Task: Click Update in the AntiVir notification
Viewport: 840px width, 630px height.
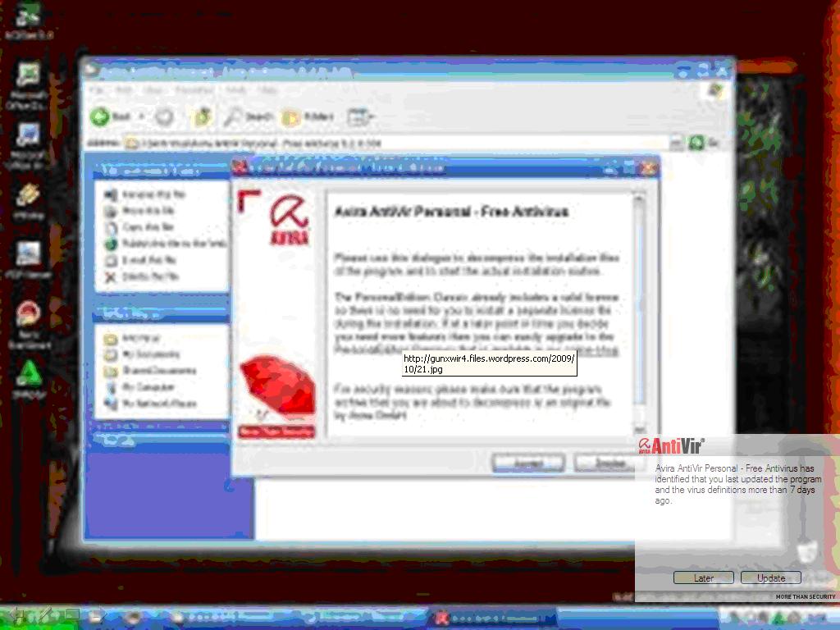Action: click(771, 578)
